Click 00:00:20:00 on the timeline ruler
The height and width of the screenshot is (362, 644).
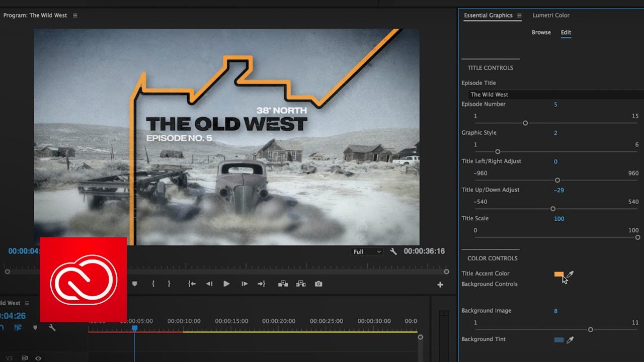pyautogui.click(x=279, y=321)
